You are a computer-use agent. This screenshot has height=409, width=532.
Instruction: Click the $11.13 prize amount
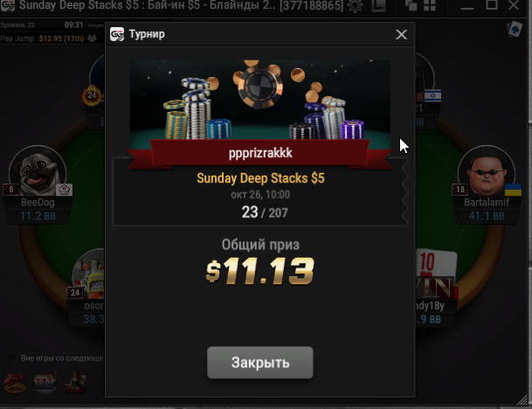pyautogui.click(x=260, y=271)
